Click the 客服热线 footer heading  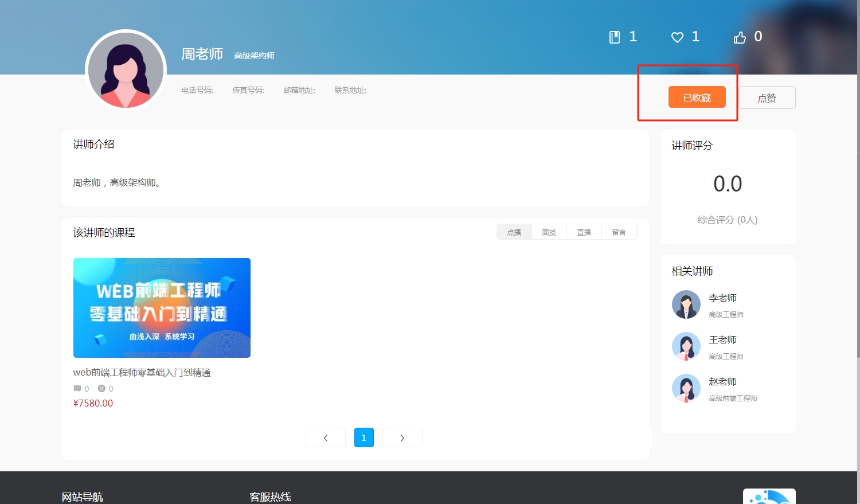pyautogui.click(x=271, y=497)
